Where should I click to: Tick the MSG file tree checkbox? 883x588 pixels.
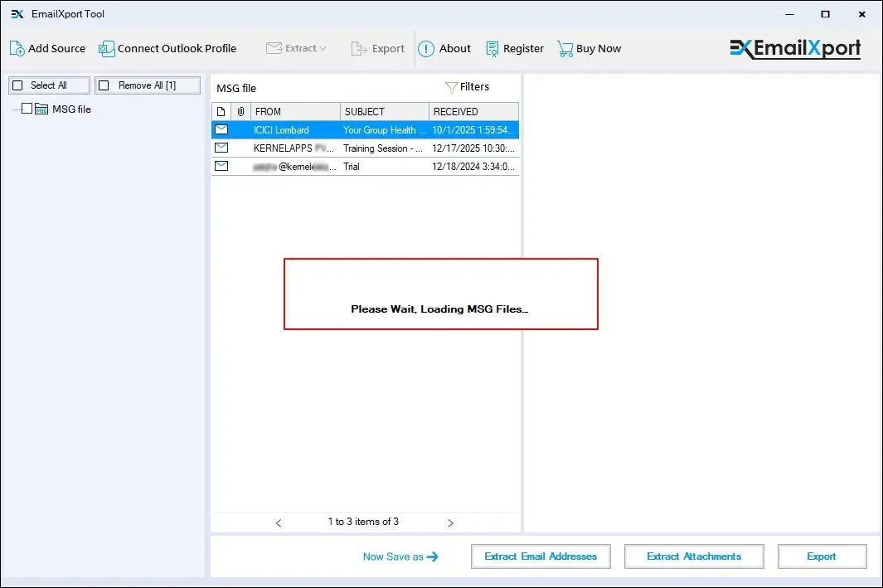[x=27, y=109]
